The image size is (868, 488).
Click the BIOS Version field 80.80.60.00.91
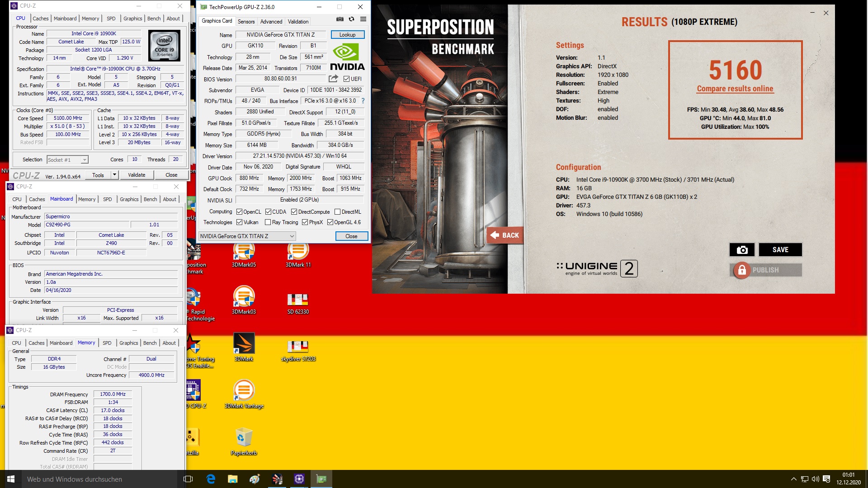(280, 79)
